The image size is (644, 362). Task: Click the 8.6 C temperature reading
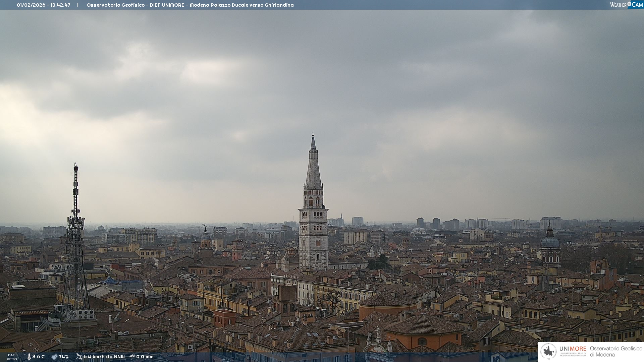[x=38, y=357]
